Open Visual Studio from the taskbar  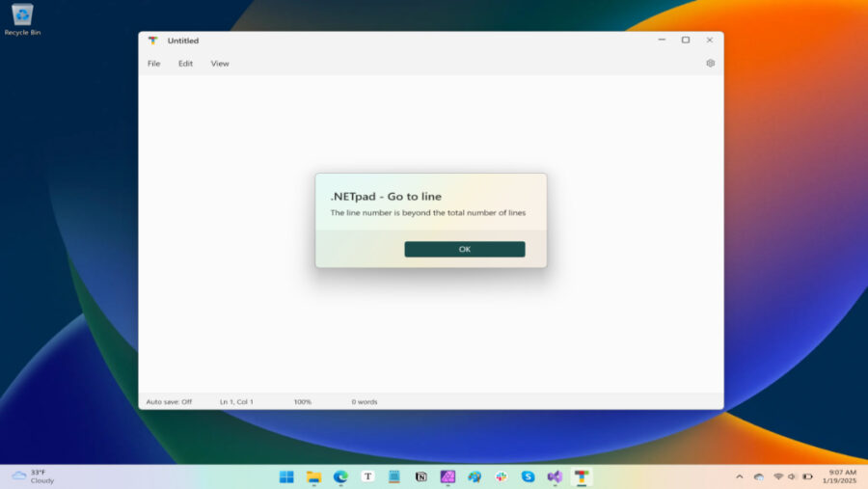[555, 476]
